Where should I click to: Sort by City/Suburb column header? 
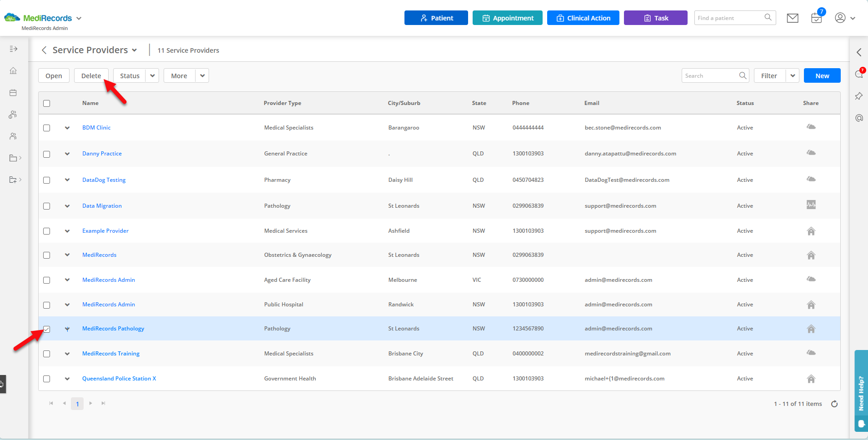tap(404, 103)
